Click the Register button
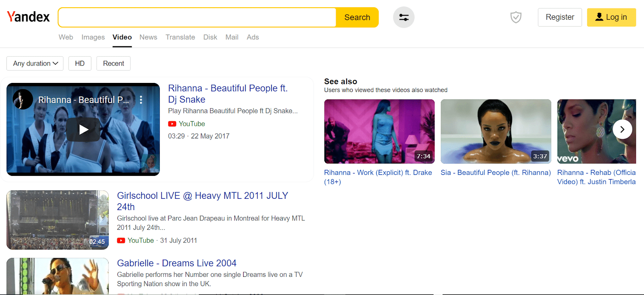 coord(559,17)
